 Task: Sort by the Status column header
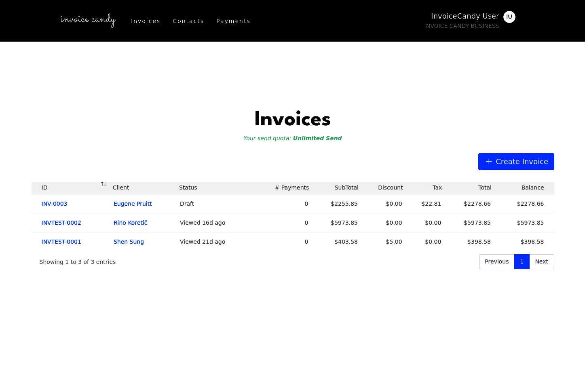point(188,188)
